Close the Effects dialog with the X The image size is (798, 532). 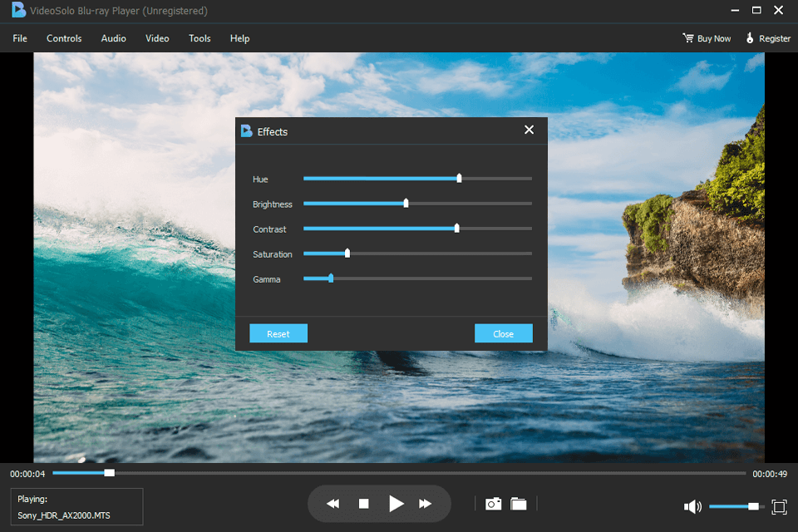pyautogui.click(x=529, y=130)
